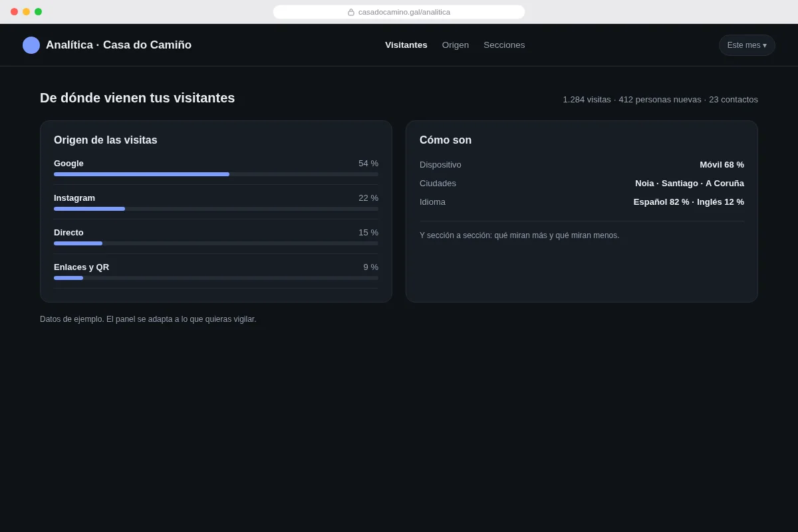Click the round blue Analítica logo
Screen dimensions: 798x532
[x=31, y=45]
